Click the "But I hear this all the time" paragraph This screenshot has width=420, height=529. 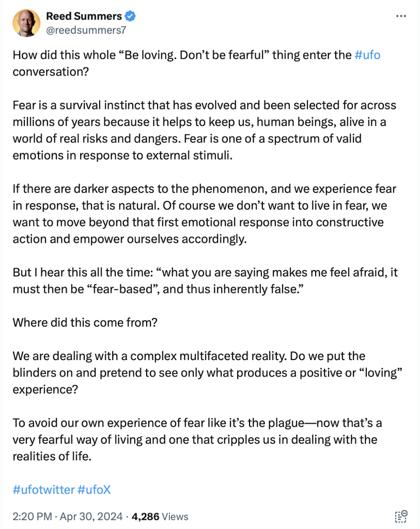(x=205, y=281)
